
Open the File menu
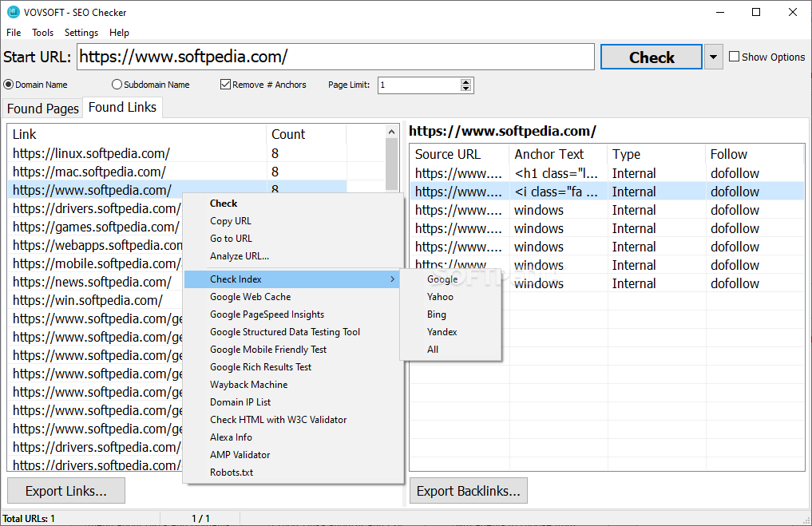[x=14, y=33]
